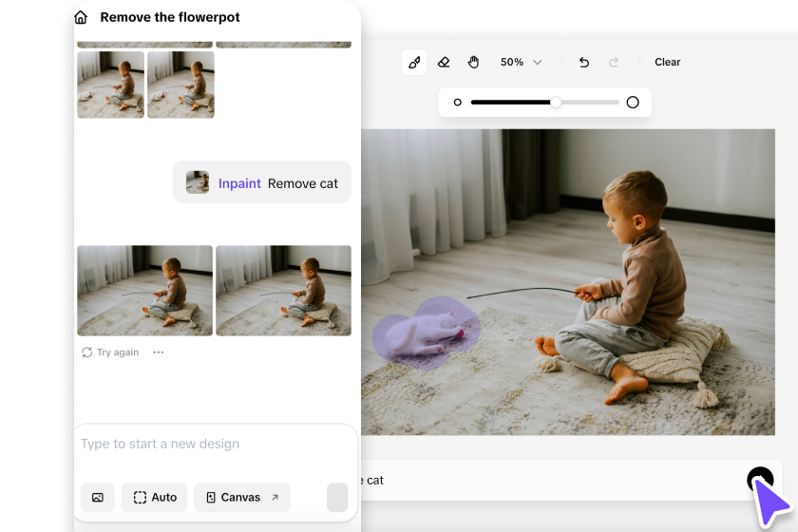Click Try again to regenerate
The height and width of the screenshot is (532, 798).
tap(110, 352)
